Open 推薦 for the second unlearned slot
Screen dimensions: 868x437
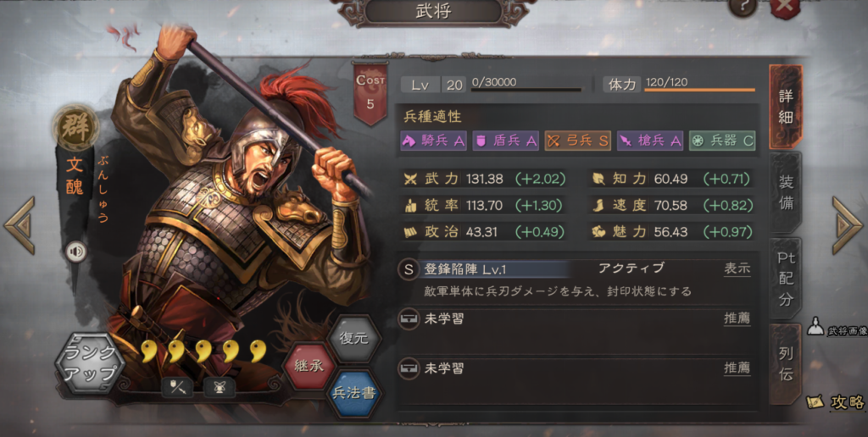(x=737, y=368)
